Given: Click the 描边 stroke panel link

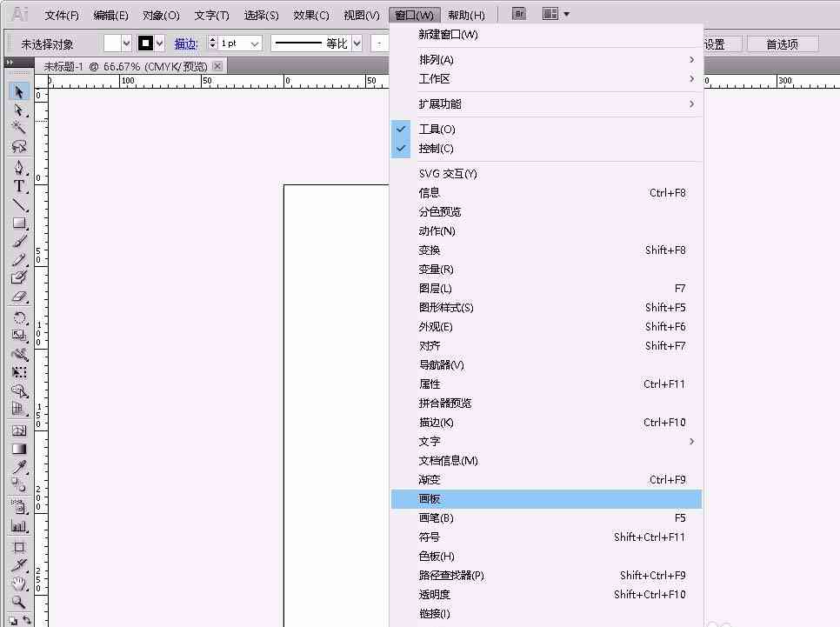Looking at the screenshot, I should point(186,44).
